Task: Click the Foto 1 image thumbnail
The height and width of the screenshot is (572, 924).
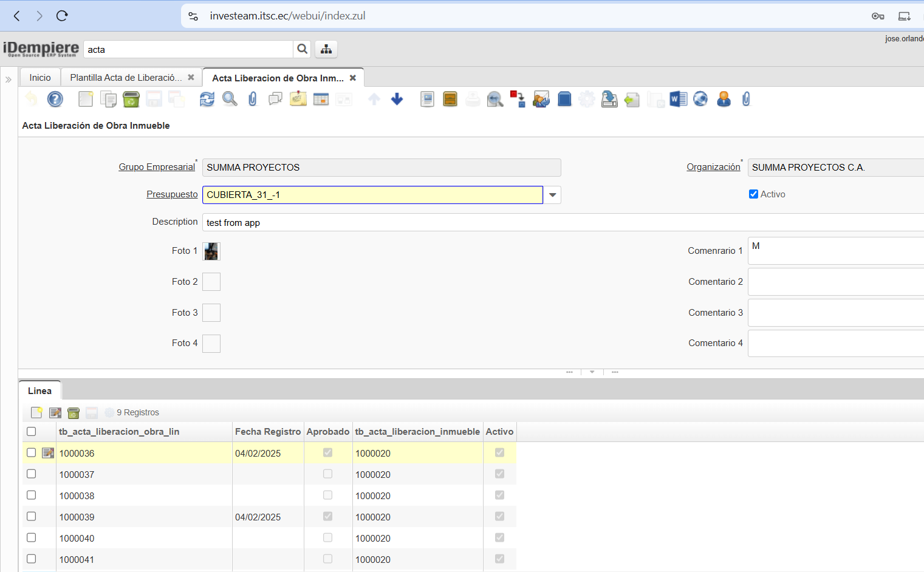Action: point(211,251)
